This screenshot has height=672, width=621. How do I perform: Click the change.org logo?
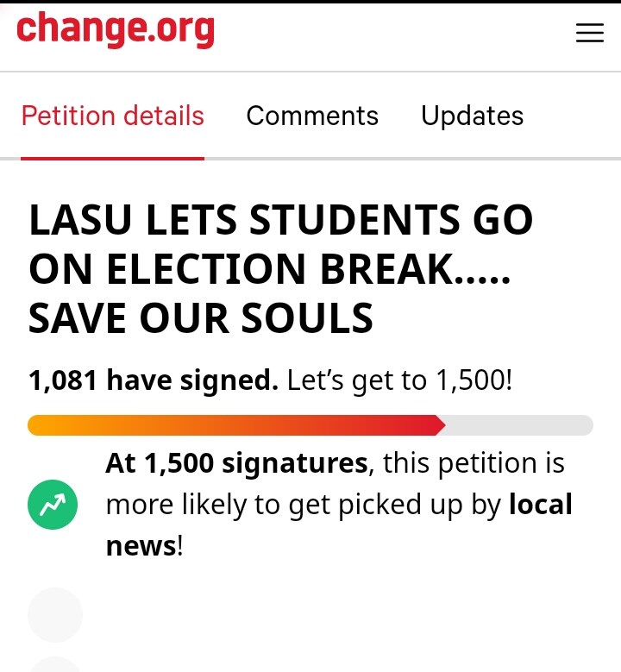116,29
